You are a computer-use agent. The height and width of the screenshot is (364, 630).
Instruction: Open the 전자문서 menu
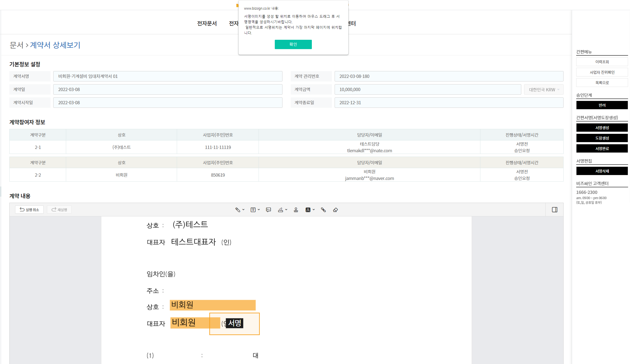(207, 24)
